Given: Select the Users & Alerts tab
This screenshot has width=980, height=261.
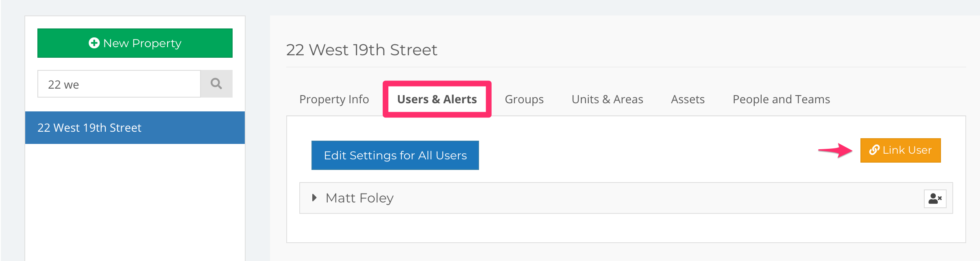Looking at the screenshot, I should coord(437,99).
